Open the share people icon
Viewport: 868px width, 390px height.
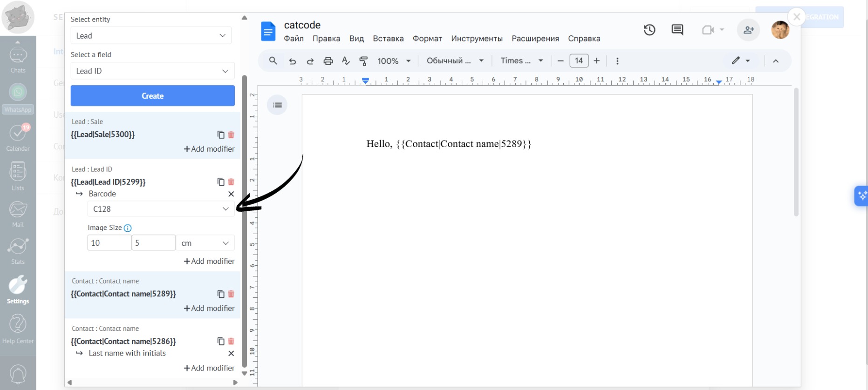tap(748, 30)
